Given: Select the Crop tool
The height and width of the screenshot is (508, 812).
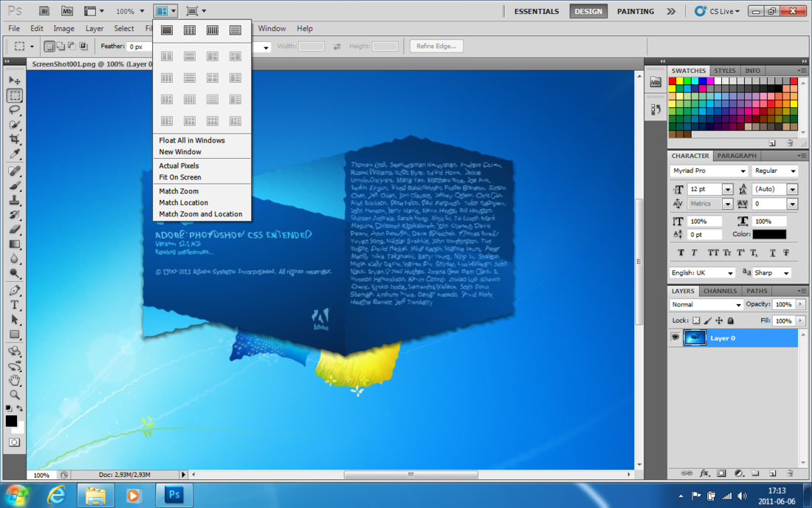Looking at the screenshot, I should pos(15,140).
